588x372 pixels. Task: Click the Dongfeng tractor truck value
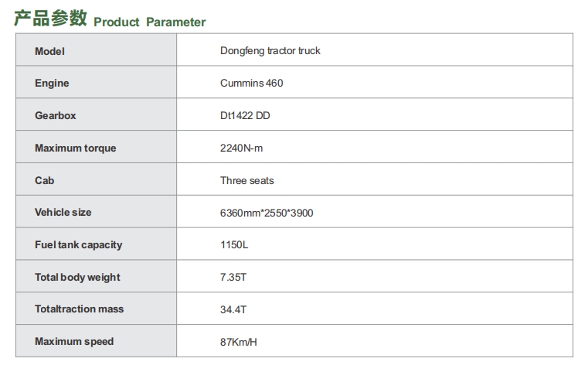tap(270, 51)
